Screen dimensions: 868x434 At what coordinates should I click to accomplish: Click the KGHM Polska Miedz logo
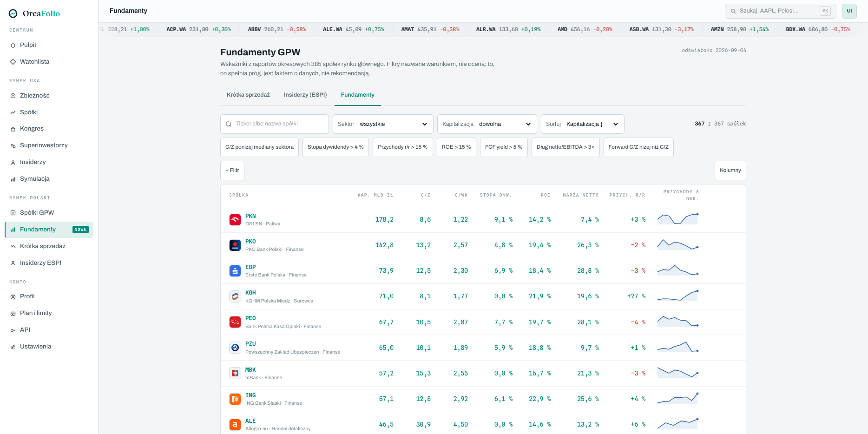(x=235, y=296)
